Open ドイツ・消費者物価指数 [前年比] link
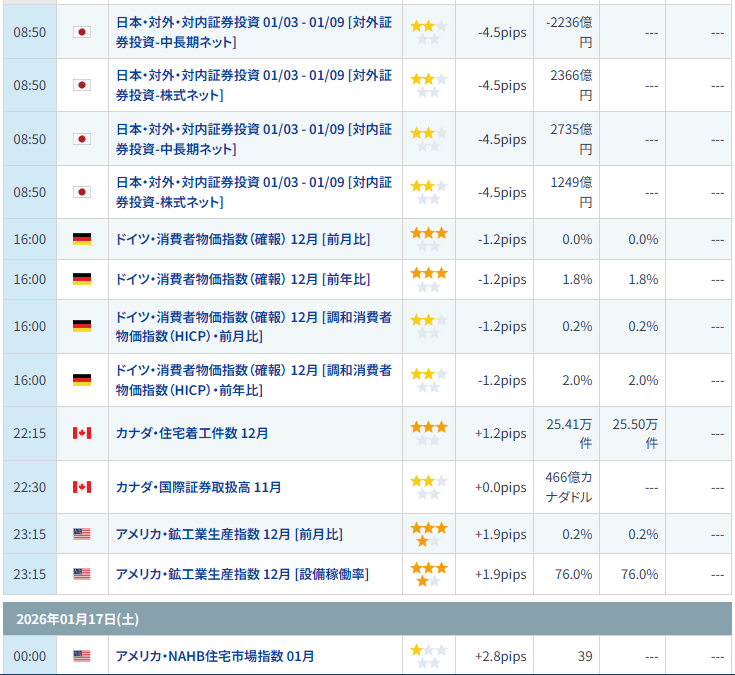Screen dimensions: 735x675 pyautogui.click(x=242, y=279)
